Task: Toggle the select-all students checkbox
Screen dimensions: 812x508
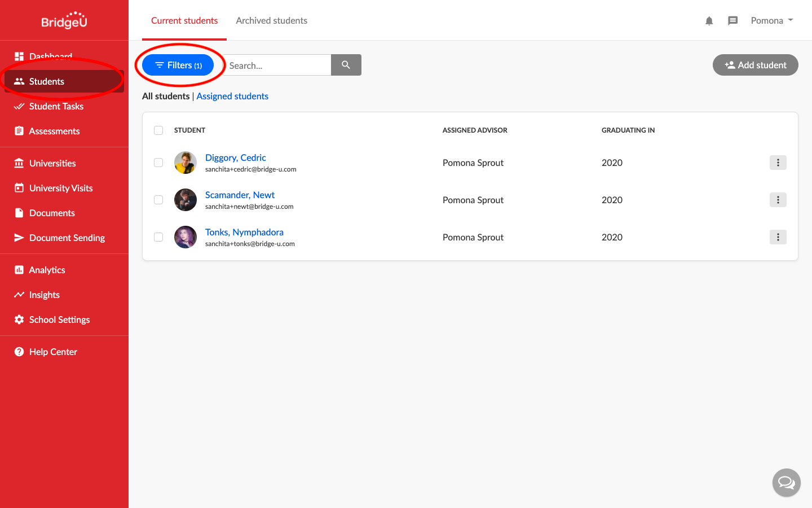Action: tap(158, 130)
